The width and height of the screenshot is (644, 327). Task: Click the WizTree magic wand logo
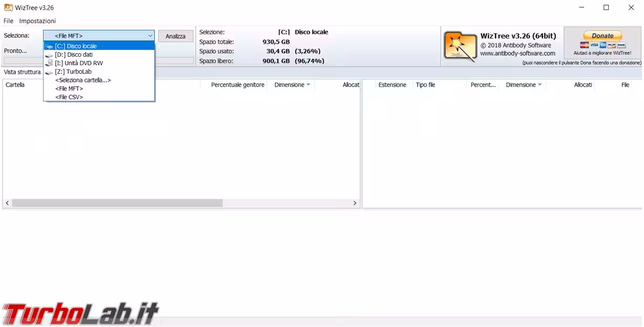460,46
